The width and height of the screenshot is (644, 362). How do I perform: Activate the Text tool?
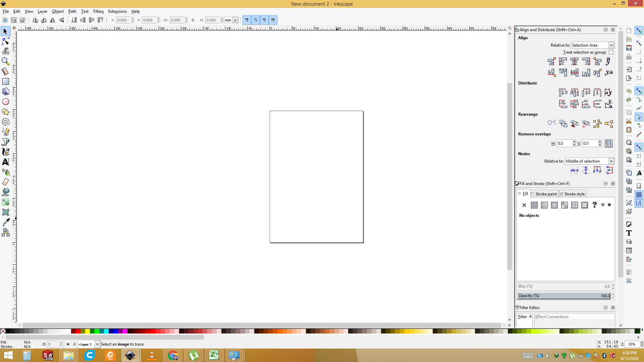5,162
